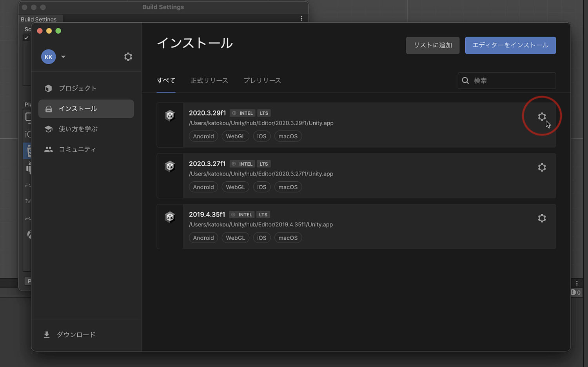
Task: Click people icon for コミュニティ
Action: tap(48, 149)
